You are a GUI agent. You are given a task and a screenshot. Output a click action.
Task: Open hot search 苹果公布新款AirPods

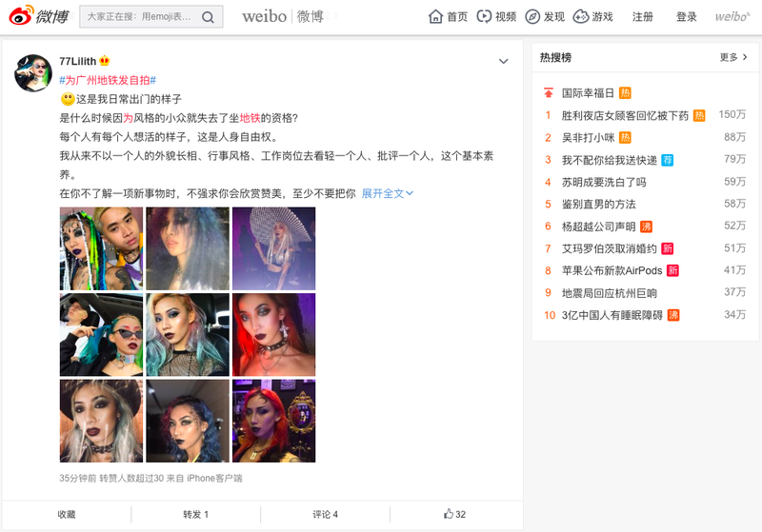click(612, 271)
